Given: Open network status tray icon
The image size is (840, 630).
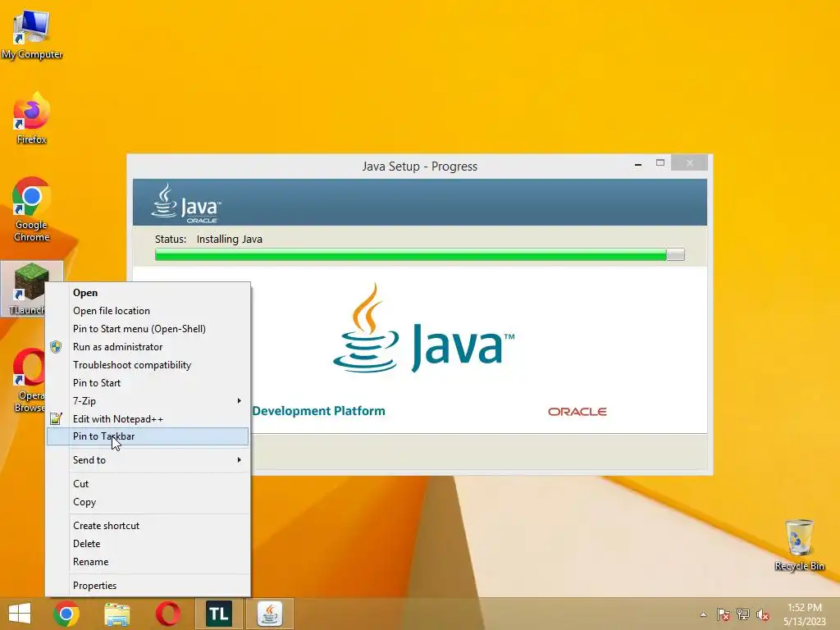Looking at the screenshot, I should click(743, 614).
